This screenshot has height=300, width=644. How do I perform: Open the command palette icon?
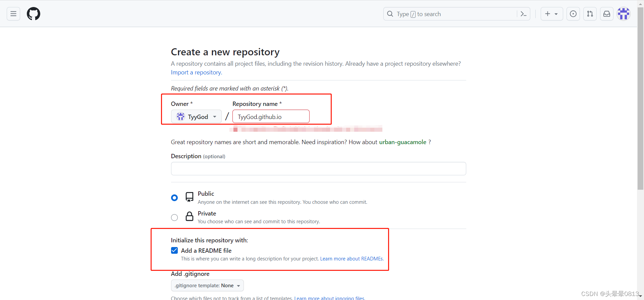523,14
